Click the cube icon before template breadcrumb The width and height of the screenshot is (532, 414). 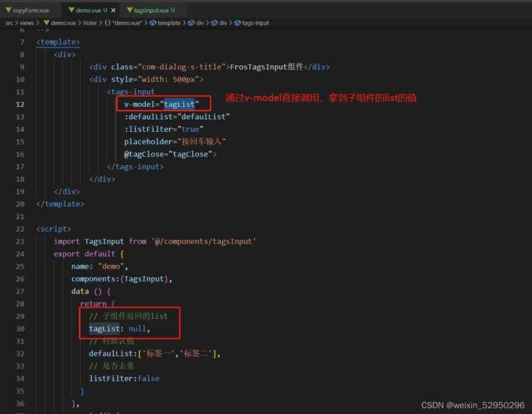(x=153, y=23)
